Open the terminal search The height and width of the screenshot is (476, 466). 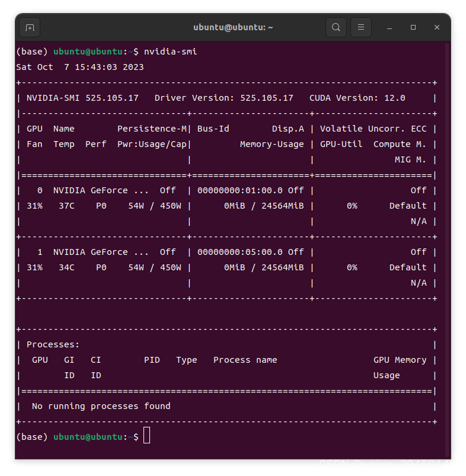point(336,27)
